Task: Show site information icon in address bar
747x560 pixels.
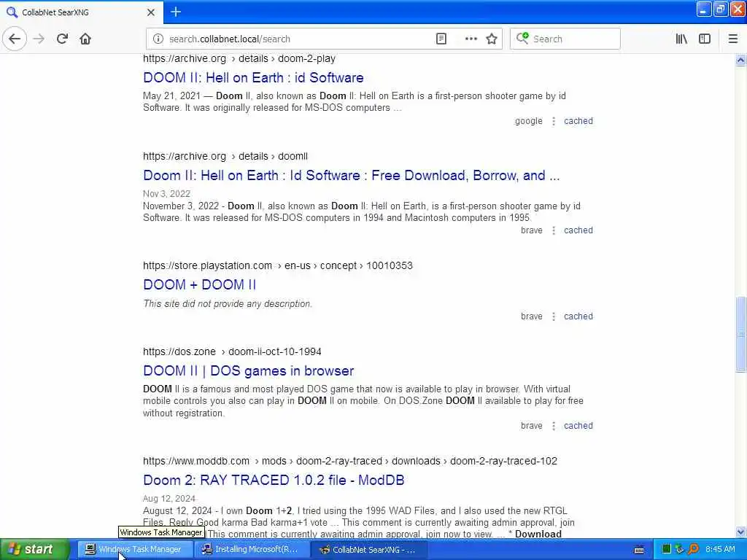Action: [x=158, y=39]
